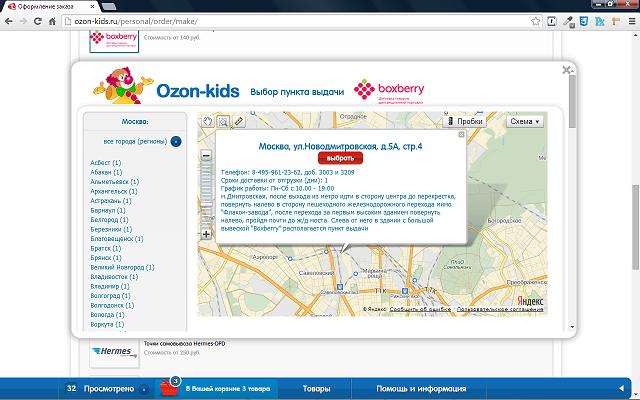
Task: Click the Сообщить об ошибке map link
Action: click(420, 309)
